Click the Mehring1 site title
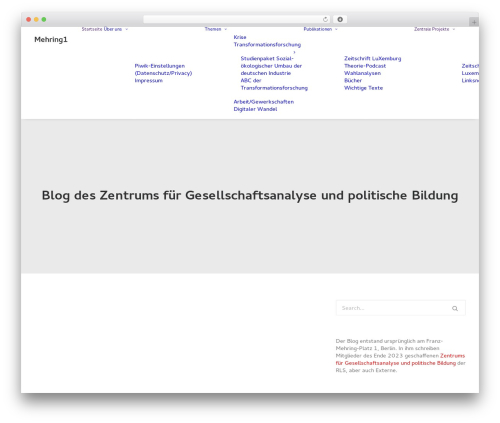This screenshot has height=423, width=500. click(x=51, y=40)
